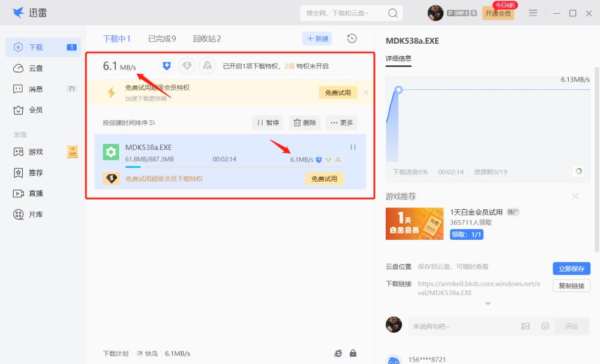Click the 1天白金会员 promo thumbnail
Image resolution: width=600 pixels, height=364 pixels.
(x=415, y=224)
